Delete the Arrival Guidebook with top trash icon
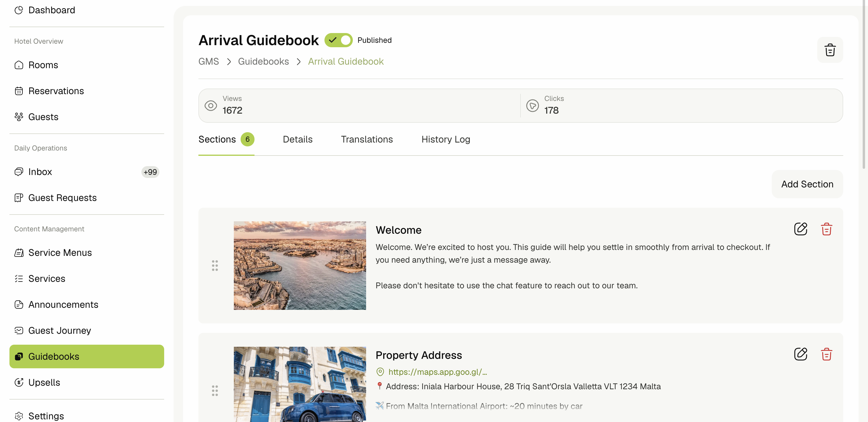Screen dimensions: 868x422 [x=830, y=50]
